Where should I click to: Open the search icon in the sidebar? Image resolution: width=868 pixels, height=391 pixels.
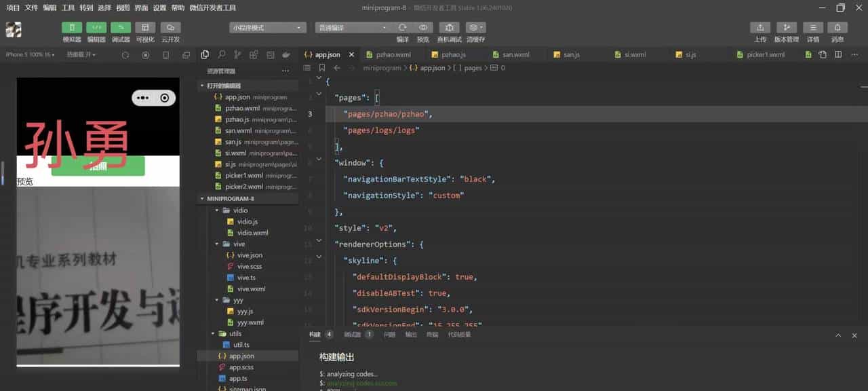coord(221,54)
